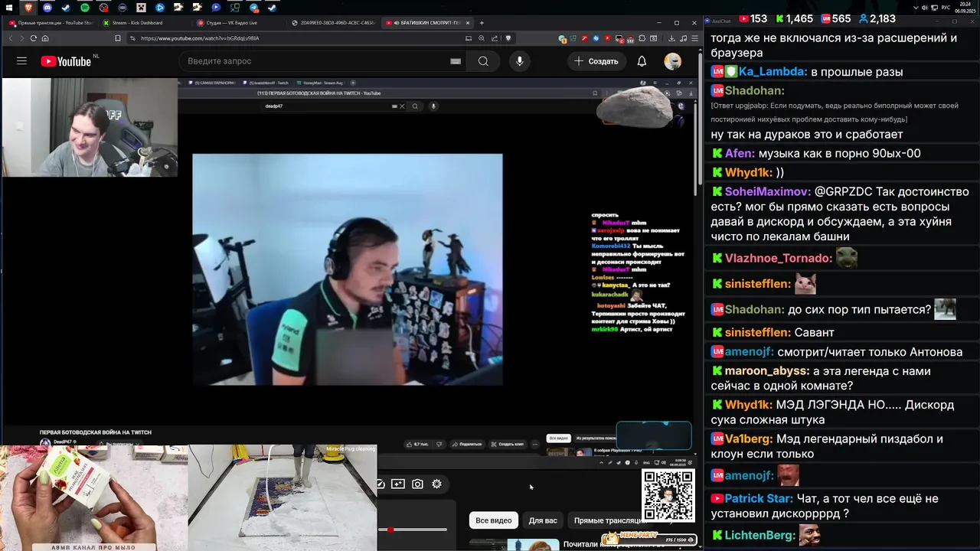Open browser downloads icon
The image size is (980, 551).
pos(671,38)
